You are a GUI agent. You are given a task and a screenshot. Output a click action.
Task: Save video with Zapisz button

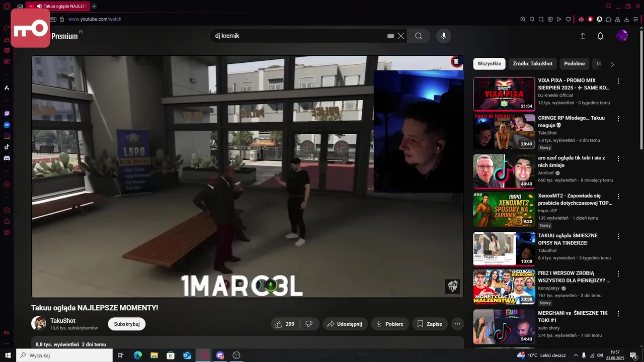coord(430,324)
